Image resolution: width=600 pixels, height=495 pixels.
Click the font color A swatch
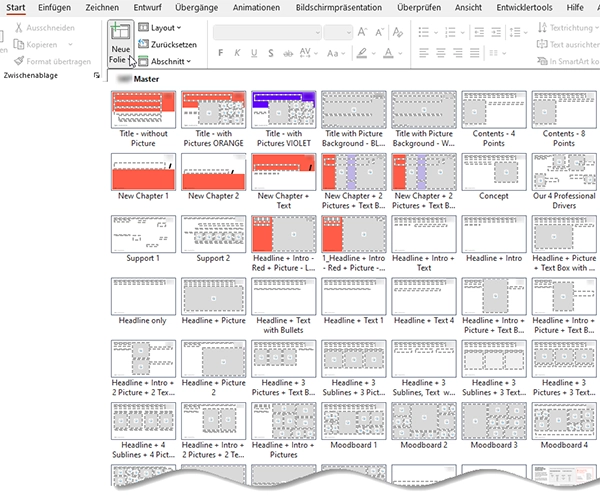coord(389,53)
